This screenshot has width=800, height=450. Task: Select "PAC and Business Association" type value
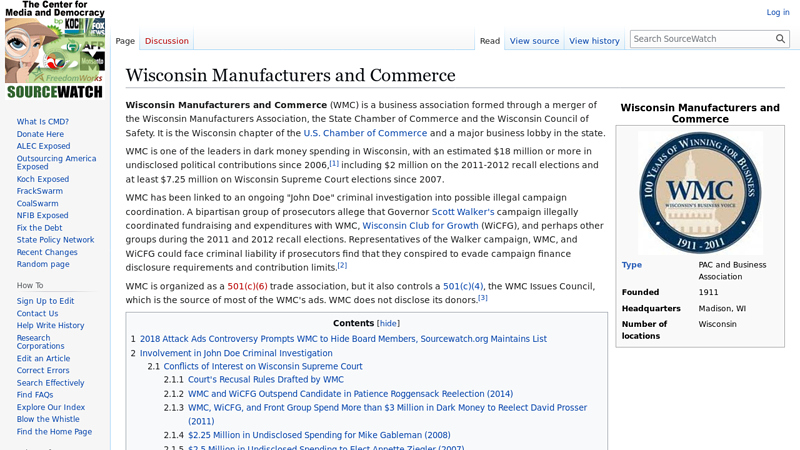[x=732, y=271]
